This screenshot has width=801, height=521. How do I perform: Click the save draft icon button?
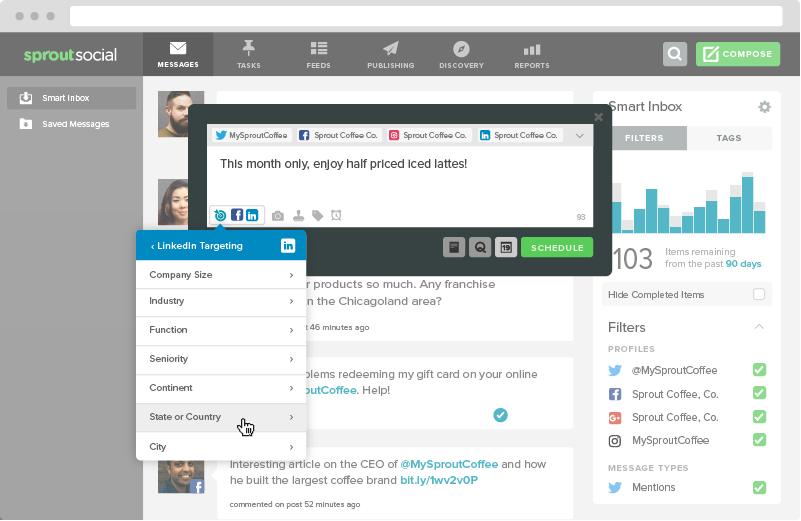454,248
